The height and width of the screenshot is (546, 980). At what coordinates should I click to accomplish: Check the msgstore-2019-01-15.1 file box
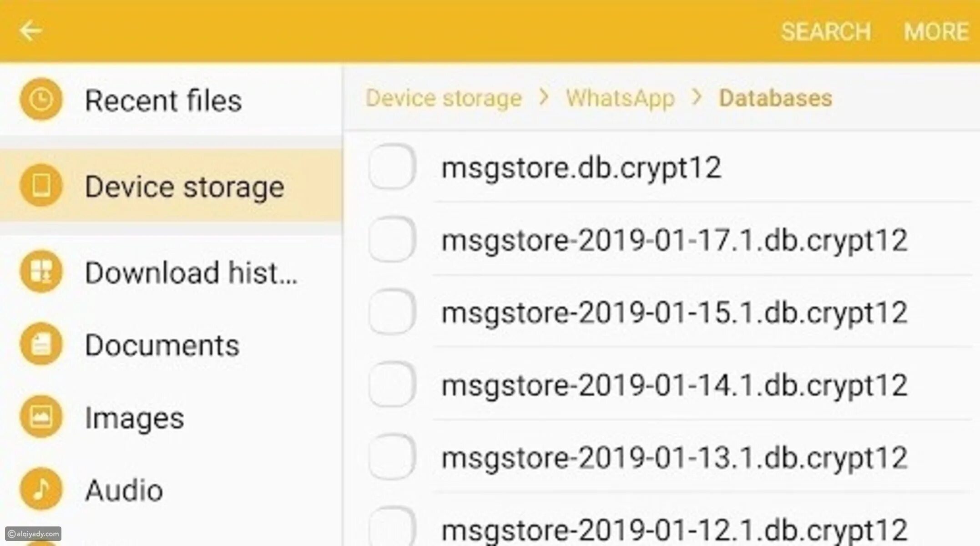[x=392, y=312]
